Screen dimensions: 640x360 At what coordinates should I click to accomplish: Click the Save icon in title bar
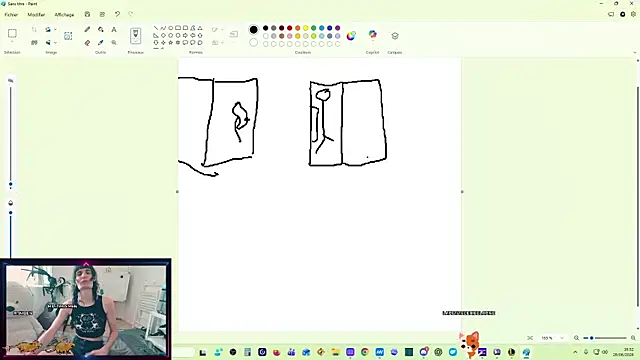click(x=87, y=14)
